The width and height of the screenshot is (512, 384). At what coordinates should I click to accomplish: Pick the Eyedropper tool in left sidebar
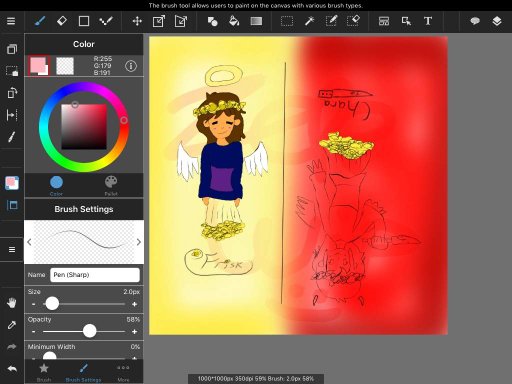pyautogui.click(x=12, y=325)
